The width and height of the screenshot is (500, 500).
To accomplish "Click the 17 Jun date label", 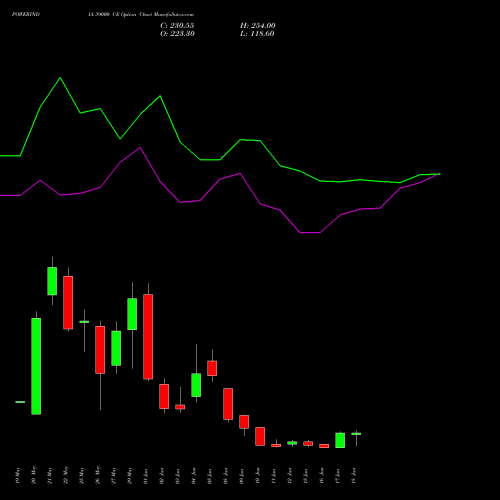I will [x=338, y=476].
